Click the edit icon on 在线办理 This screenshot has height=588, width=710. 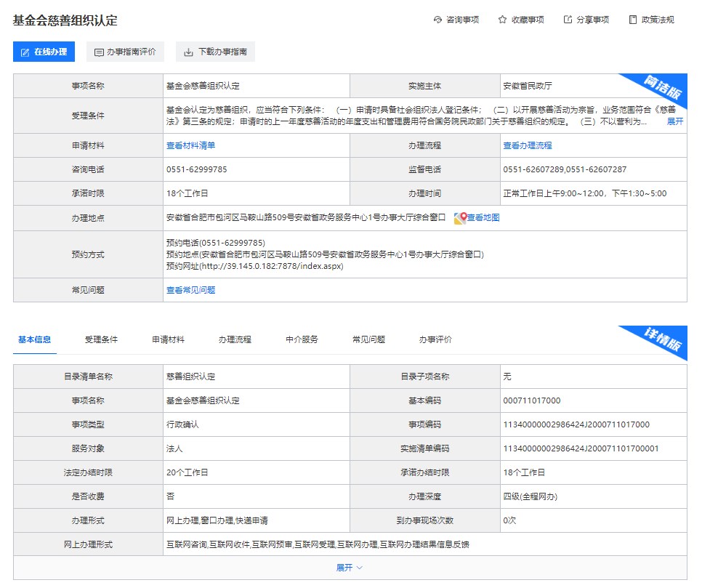[25, 52]
